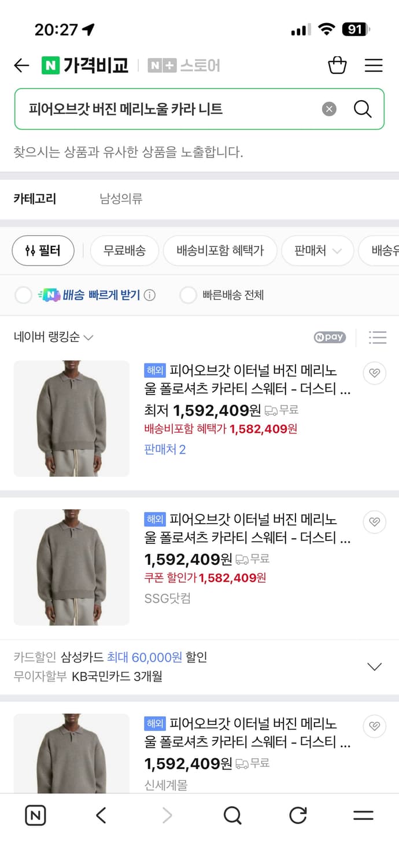Open the 판매처 filter dropdown
Image resolution: width=399 pixels, height=868 pixels.
317,251
